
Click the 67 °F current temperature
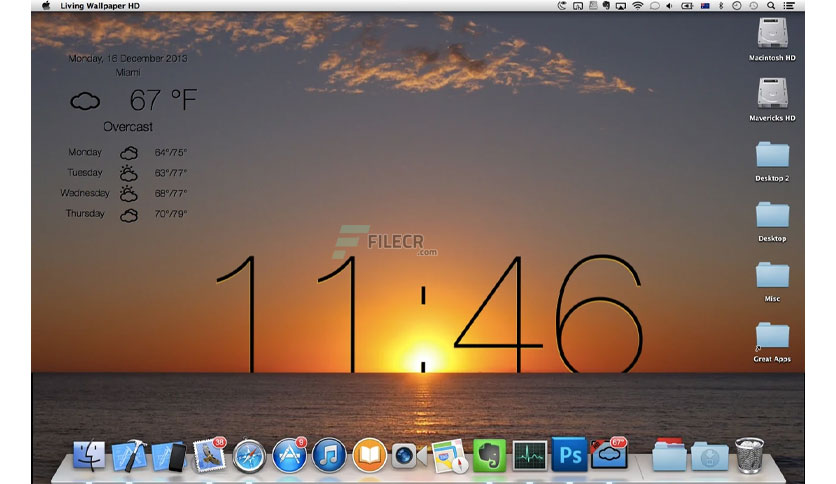[163, 100]
